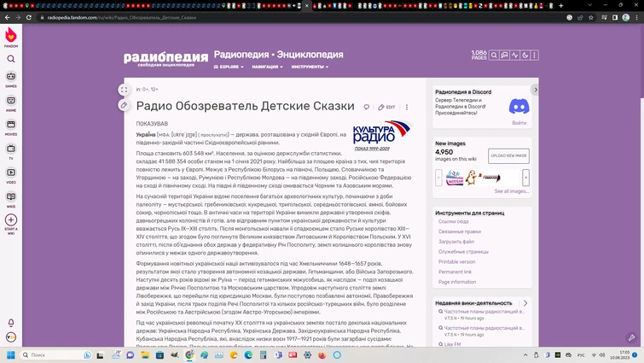Image resolution: width=644 pixels, height=363 pixels.
Task: Click the прослухати pronunciation link
Action: [213, 135]
